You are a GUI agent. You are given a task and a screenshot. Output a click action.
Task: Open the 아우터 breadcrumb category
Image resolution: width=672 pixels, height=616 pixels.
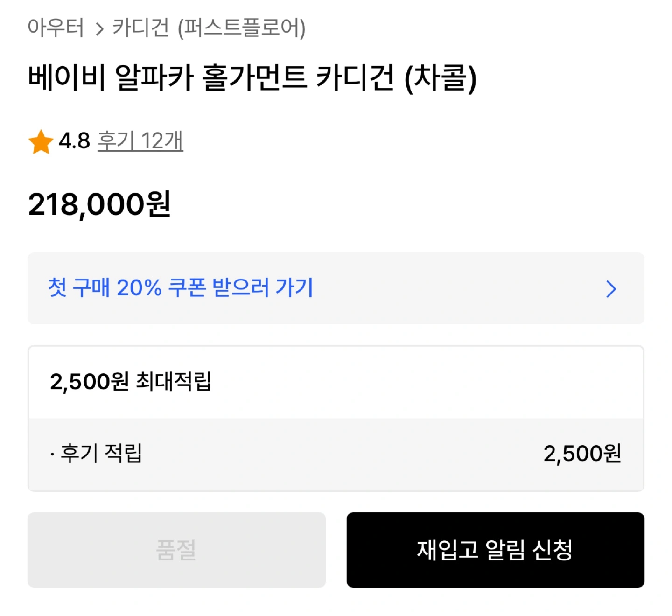click(x=56, y=28)
